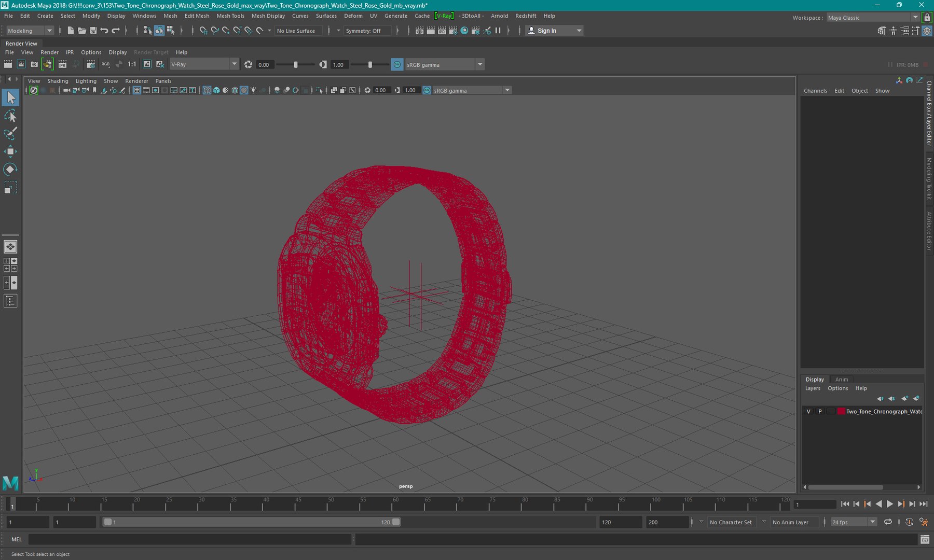Toggle the viewport grid display
The image size is (934, 560).
(137, 90)
